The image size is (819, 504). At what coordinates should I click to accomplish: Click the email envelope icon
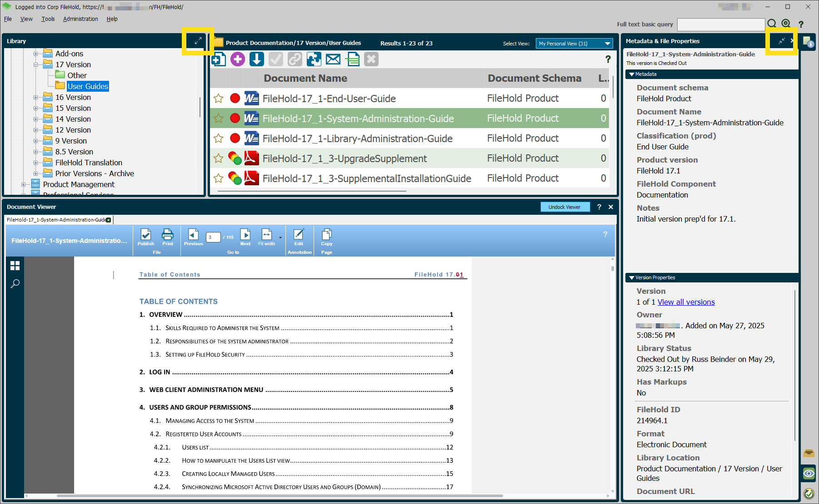tap(333, 59)
